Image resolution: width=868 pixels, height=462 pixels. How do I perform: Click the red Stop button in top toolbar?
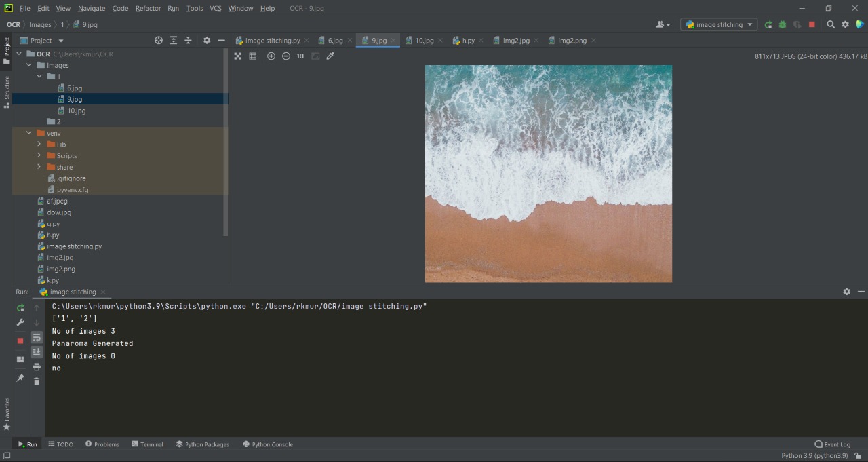coord(812,24)
